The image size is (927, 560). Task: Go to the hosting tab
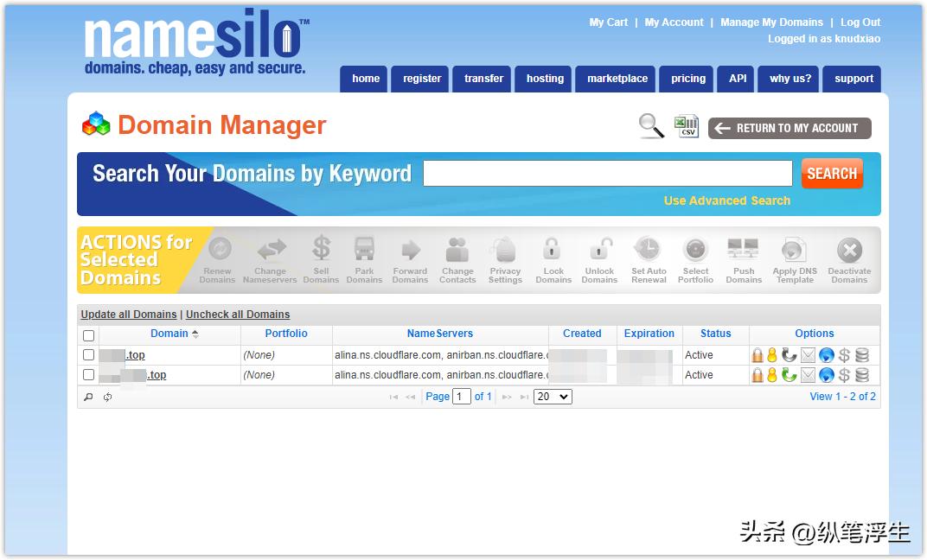click(543, 79)
